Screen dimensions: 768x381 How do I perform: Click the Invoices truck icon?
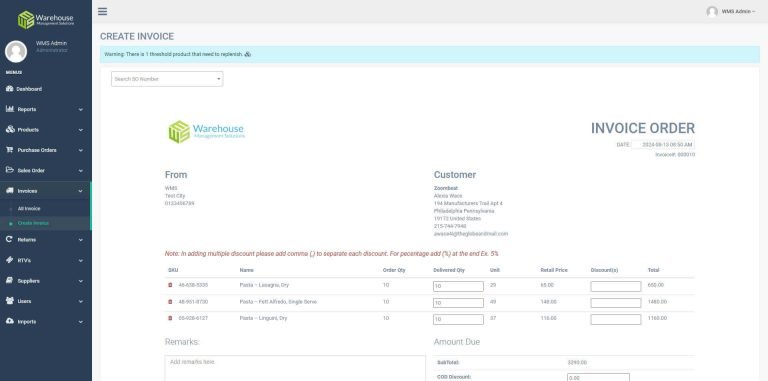point(9,190)
